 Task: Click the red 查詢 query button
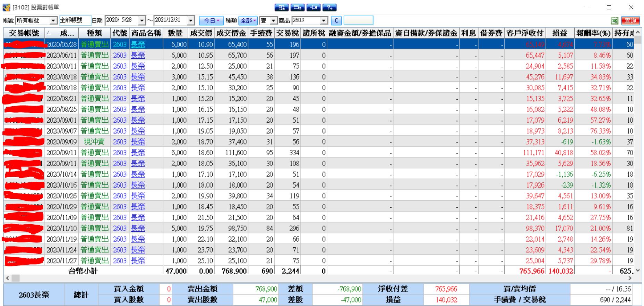pos(630,21)
